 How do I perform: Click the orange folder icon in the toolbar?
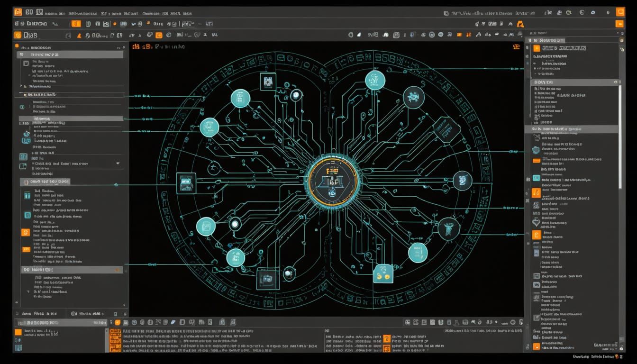pyautogui.click(x=75, y=23)
